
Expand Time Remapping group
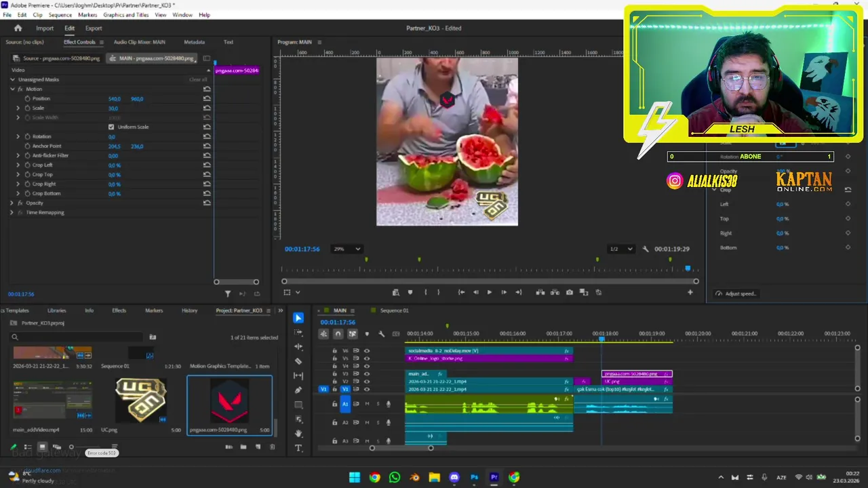pyautogui.click(x=12, y=212)
